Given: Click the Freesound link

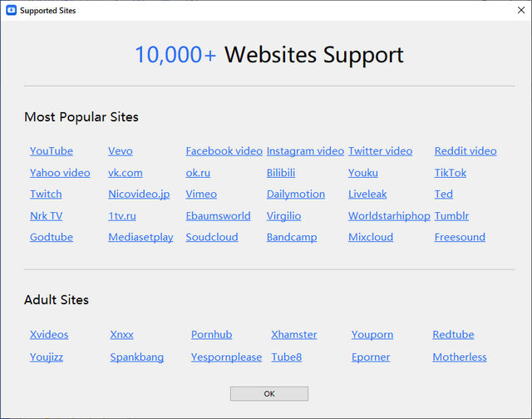Looking at the screenshot, I should point(460,238).
